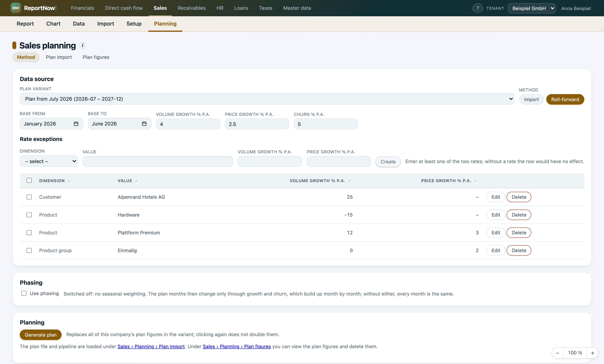Viewport: 604px width, 364px height.
Task: Delete the Einmalig exception
Action: pos(519,251)
